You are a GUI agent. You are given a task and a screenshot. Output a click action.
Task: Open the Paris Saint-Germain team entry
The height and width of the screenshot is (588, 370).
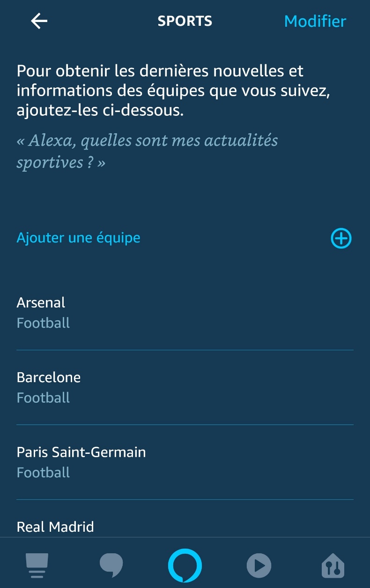[x=81, y=452]
